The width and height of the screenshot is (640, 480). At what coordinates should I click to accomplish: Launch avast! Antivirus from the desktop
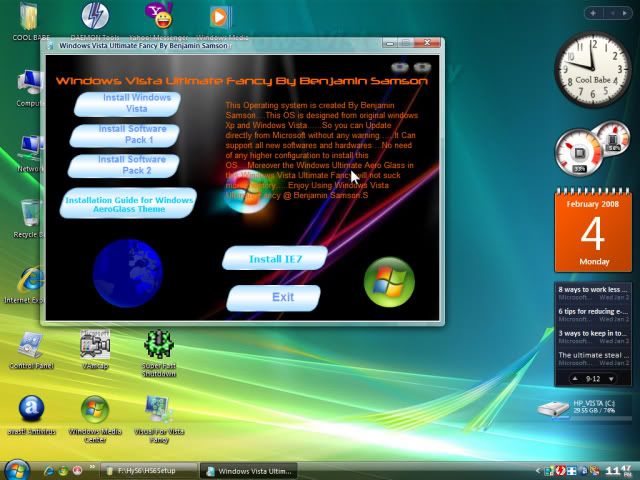(31, 415)
